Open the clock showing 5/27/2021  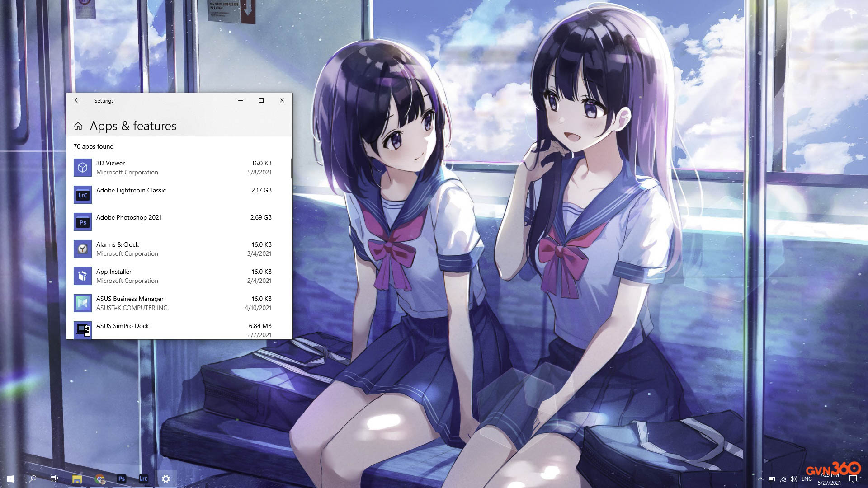[x=829, y=479]
